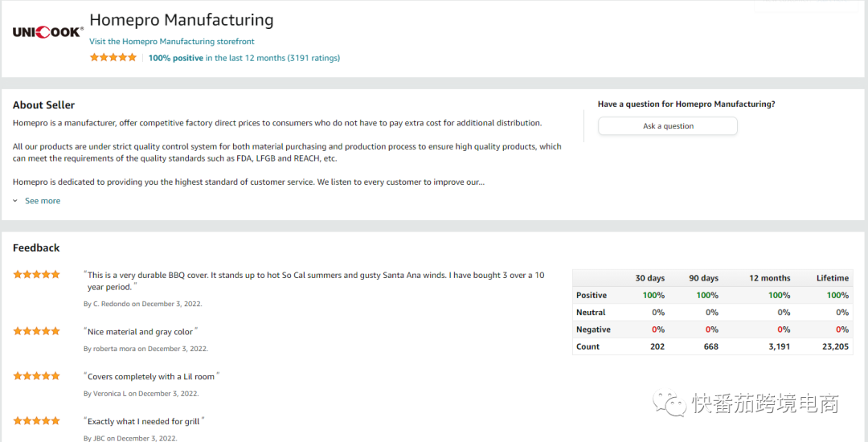
Task: Expand the See more chevron
Action: click(x=15, y=201)
